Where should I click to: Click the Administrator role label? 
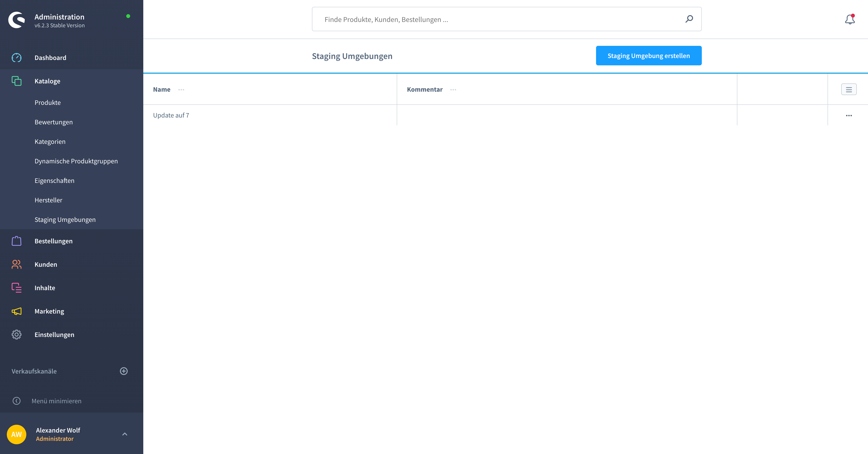55,438
